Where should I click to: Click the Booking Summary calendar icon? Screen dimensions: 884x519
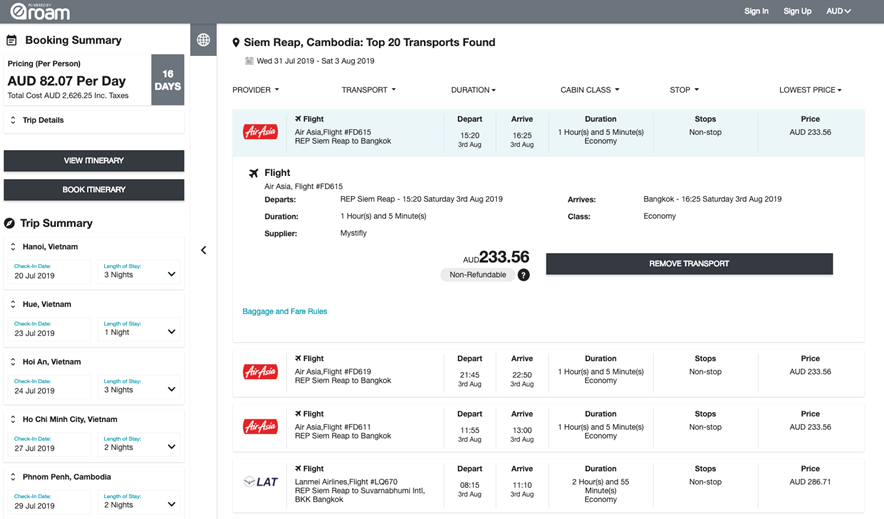tap(11, 40)
